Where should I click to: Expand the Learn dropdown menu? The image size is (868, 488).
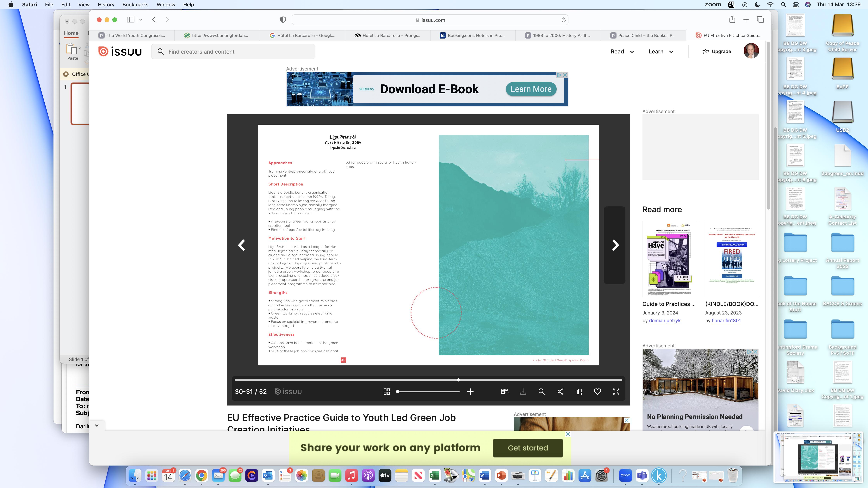point(660,52)
